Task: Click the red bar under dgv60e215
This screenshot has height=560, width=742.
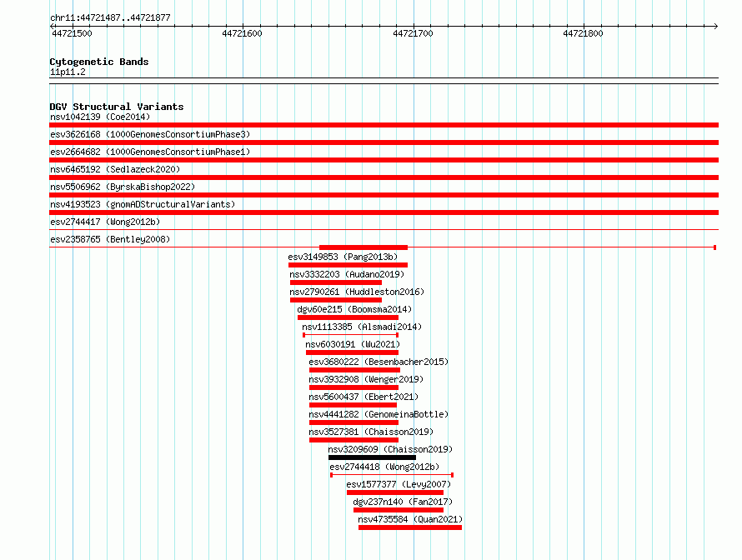Action: (348, 317)
